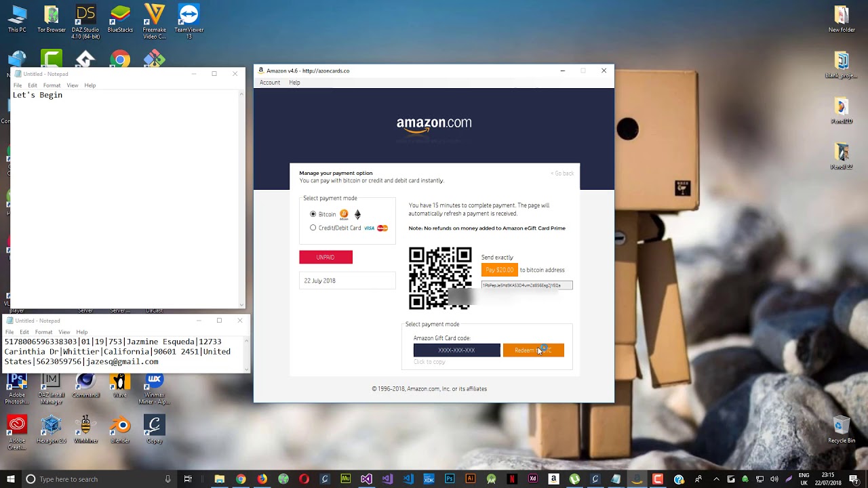Open the Recycle Bin

(x=842, y=430)
